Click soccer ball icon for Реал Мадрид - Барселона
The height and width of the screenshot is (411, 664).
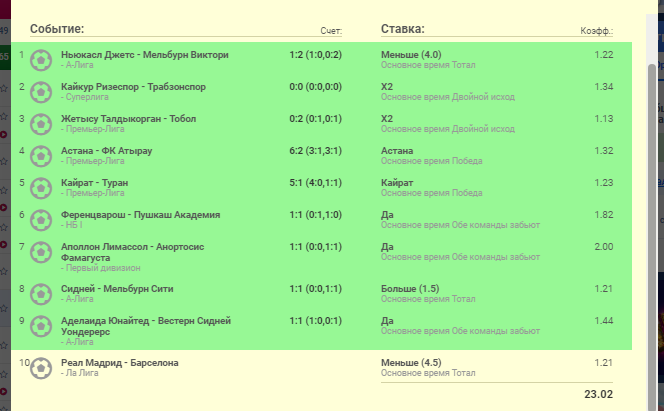(x=41, y=368)
